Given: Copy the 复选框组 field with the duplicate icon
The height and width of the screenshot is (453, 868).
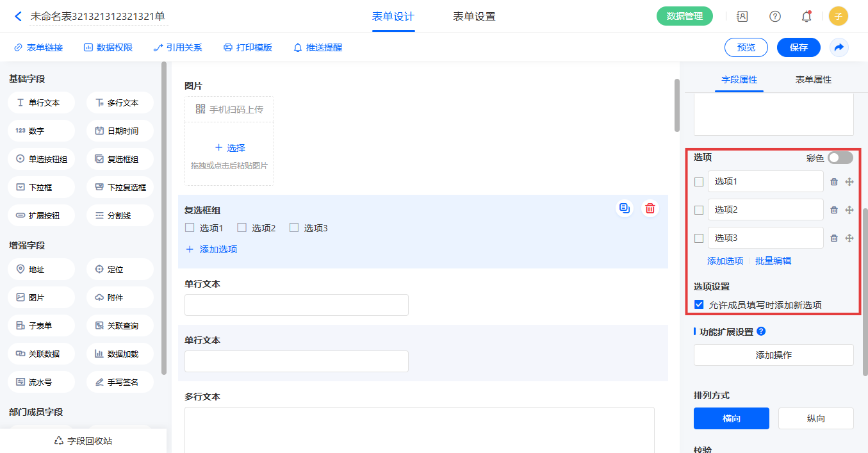Looking at the screenshot, I should click(625, 208).
